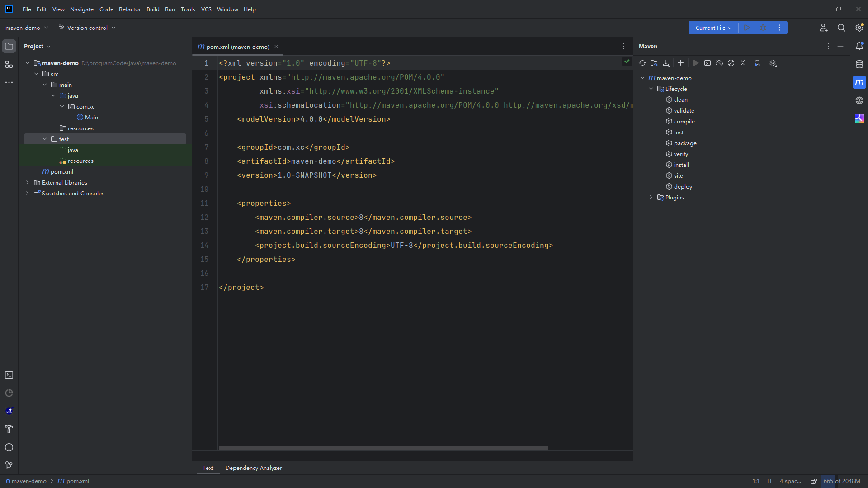The width and height of the screenshot is (868, 488).
Task: Open Terminal tool window
Action: tap(9, 375)
